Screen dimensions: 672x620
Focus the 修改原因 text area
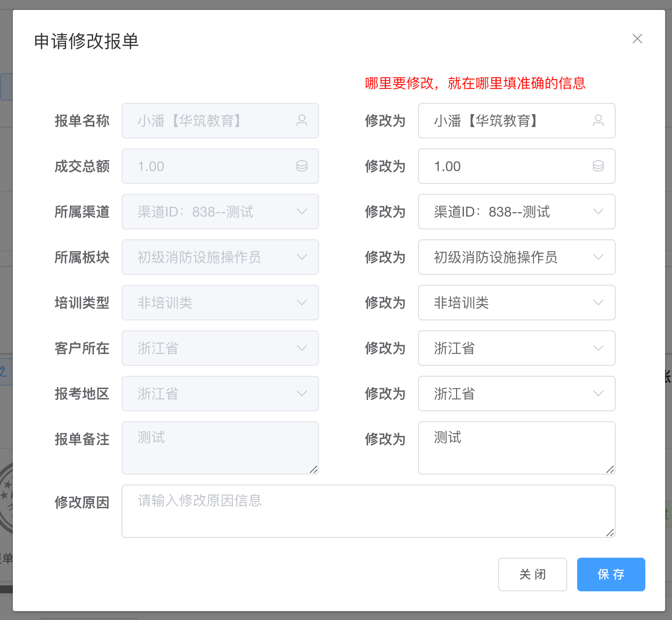tap(368, 511)
